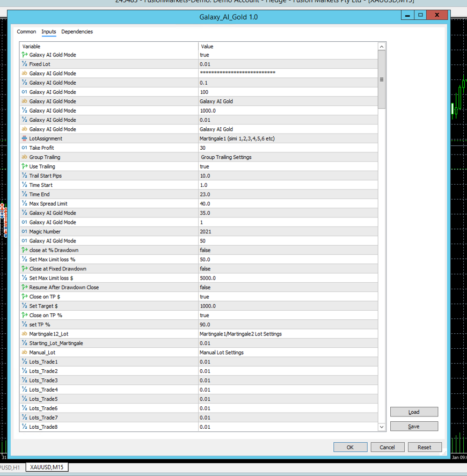Click the Cancel button
Screen dimensions: 467x476
387,447
